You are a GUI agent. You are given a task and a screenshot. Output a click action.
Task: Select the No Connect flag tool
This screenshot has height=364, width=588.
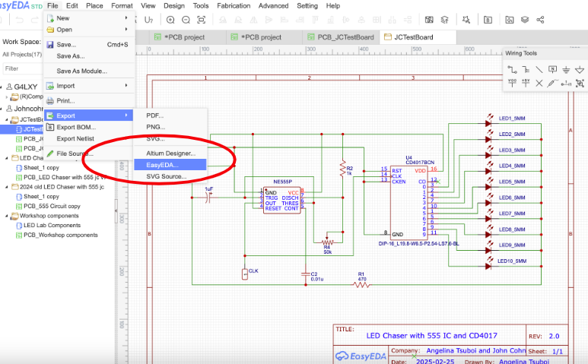[x=539, y=82]
